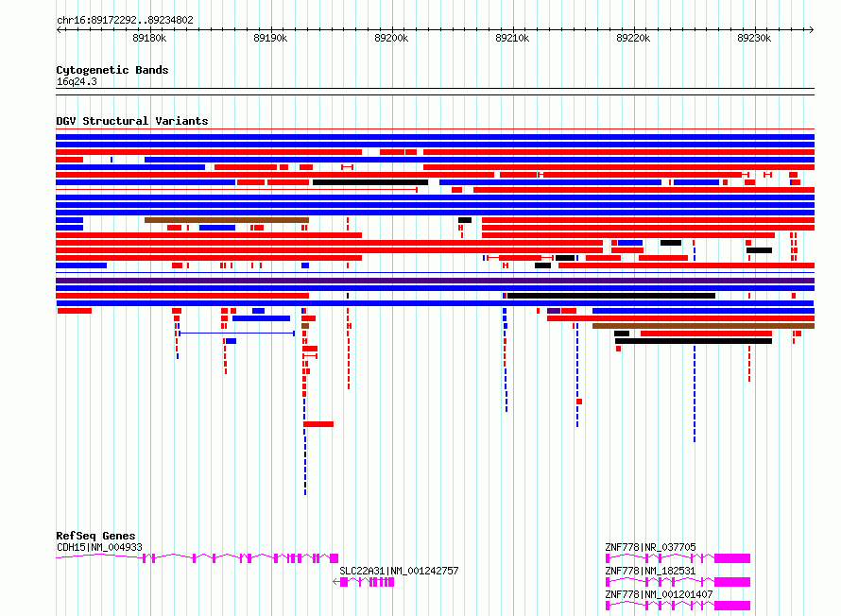Open the RefSeq Genes track title
Screen dimensions: 841x616
click(x=95, y=536)
